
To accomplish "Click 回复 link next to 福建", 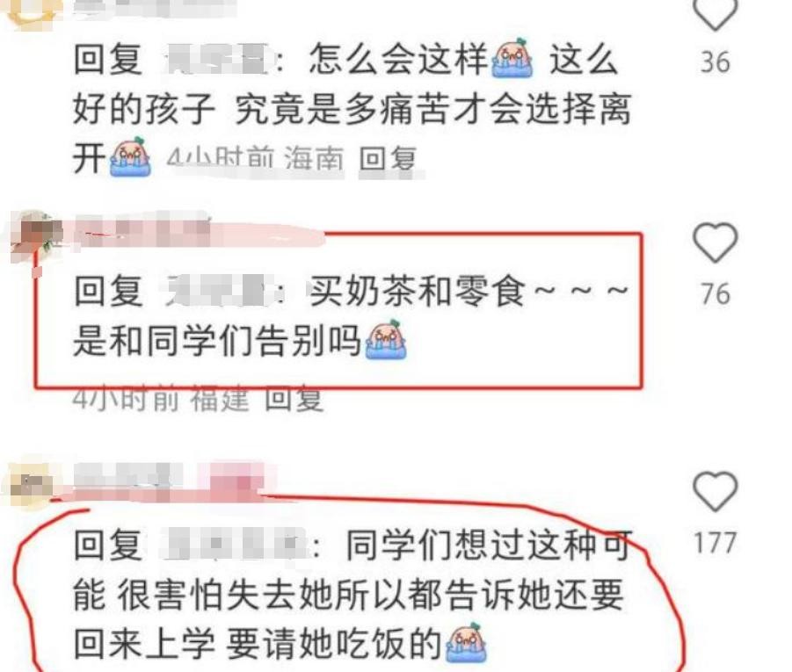I will [294, 400].
